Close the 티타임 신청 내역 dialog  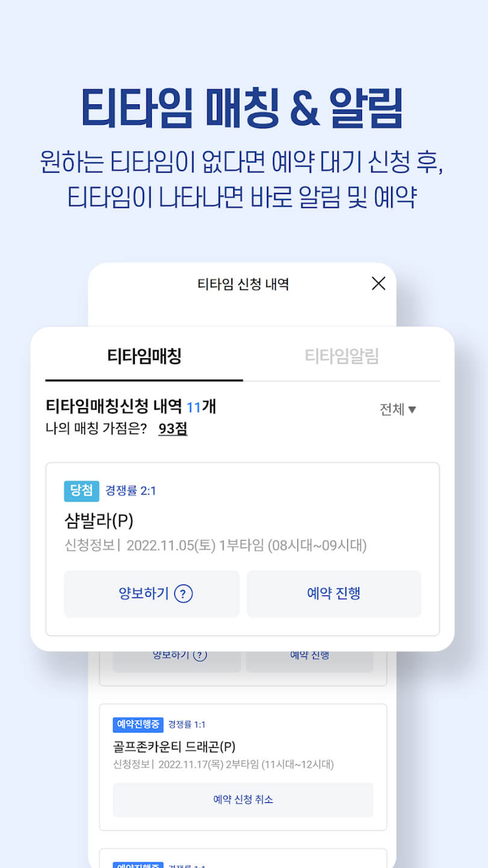pos(378,283)
